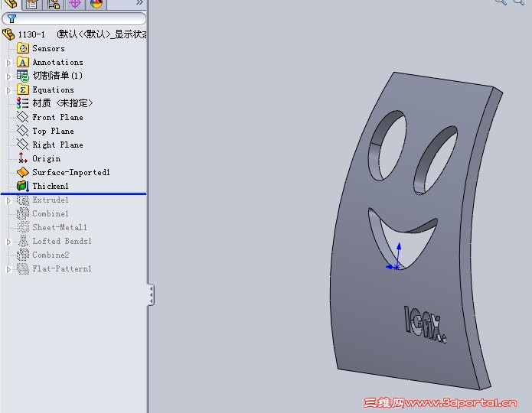Click the Right Plane icon

tap(23, 145)
